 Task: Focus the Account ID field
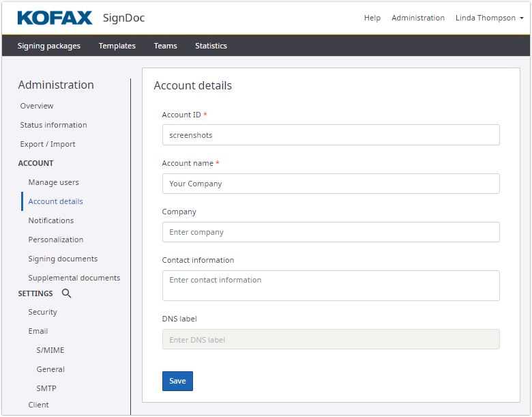tap(330, 135)
